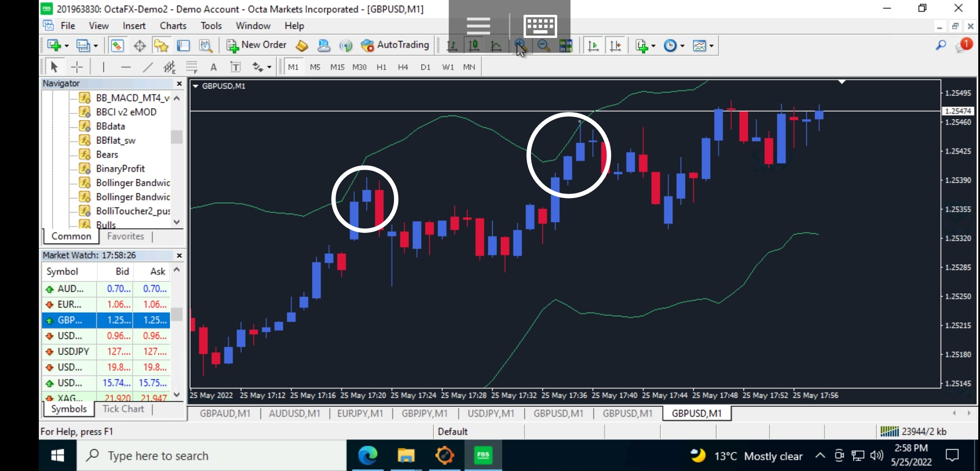Image resolution: width=980 pixels, height=471 pixels.
Task: Open the Strategy Tester icon
Action: pyautogui.click(x=206, y=45)
